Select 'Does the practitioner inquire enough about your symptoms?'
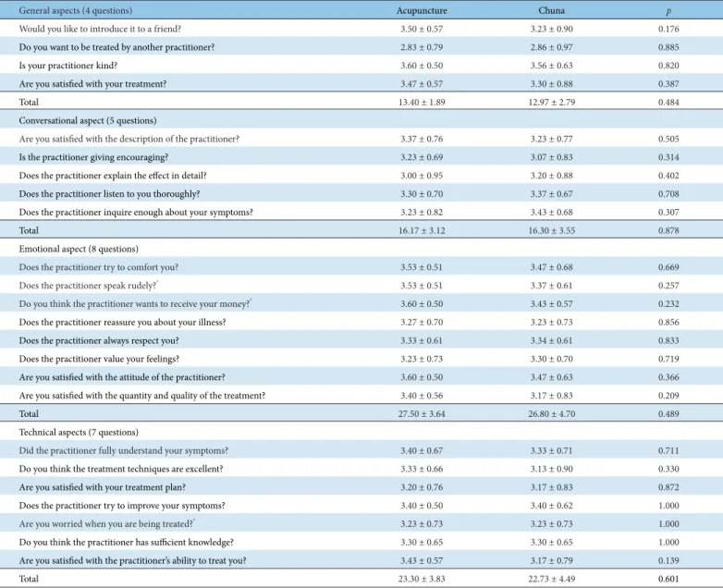The image size is (723, 588). tap(136, 212)
